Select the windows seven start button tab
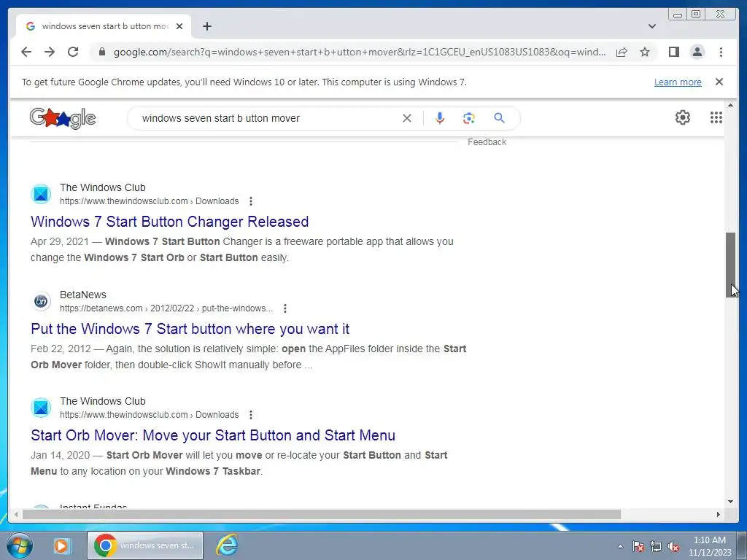747x560 pixels. coord(104,26)
